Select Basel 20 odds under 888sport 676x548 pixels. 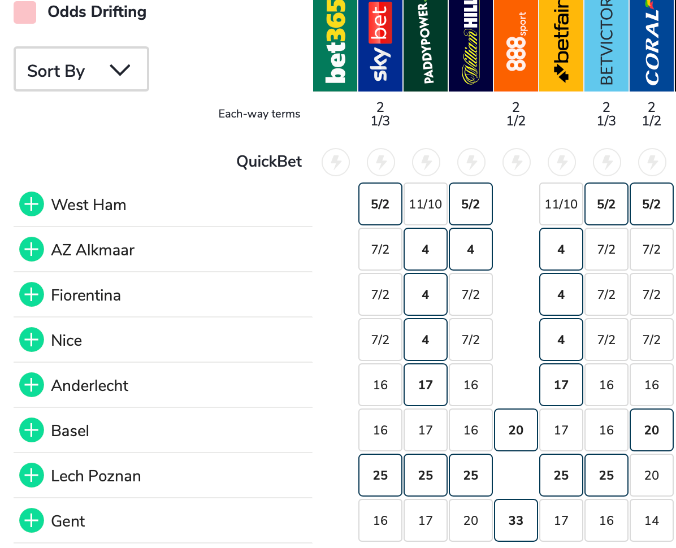[516, 430]
